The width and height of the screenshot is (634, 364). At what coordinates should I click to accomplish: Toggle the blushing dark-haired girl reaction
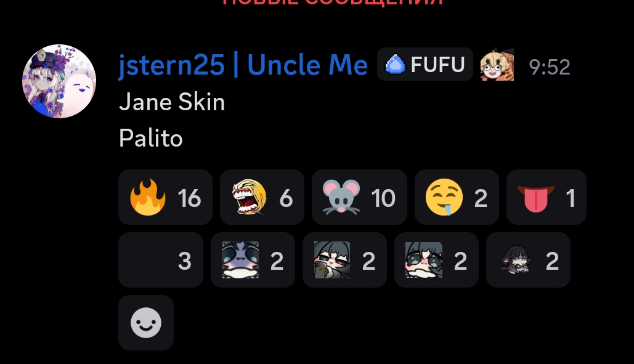click(436, 260)
